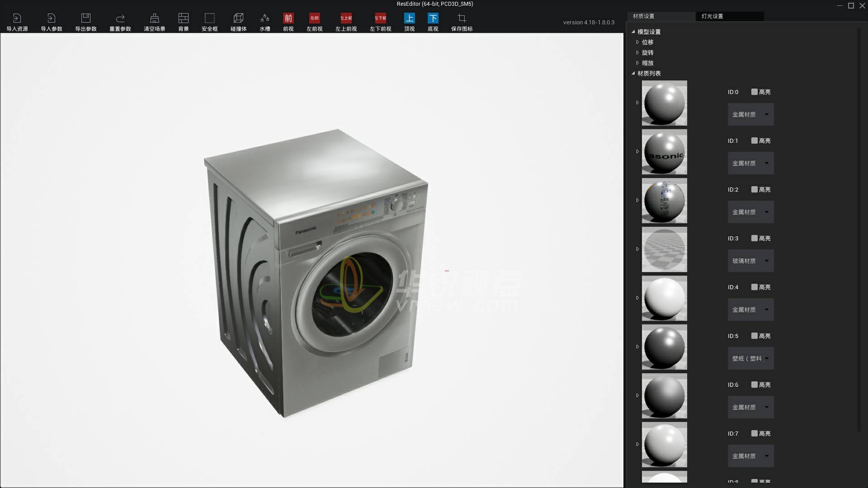The height and width of the screenshot is (488, 868).
Task: Open the ID:0 金属材质 dropdown
Action: tap(750, 114)
